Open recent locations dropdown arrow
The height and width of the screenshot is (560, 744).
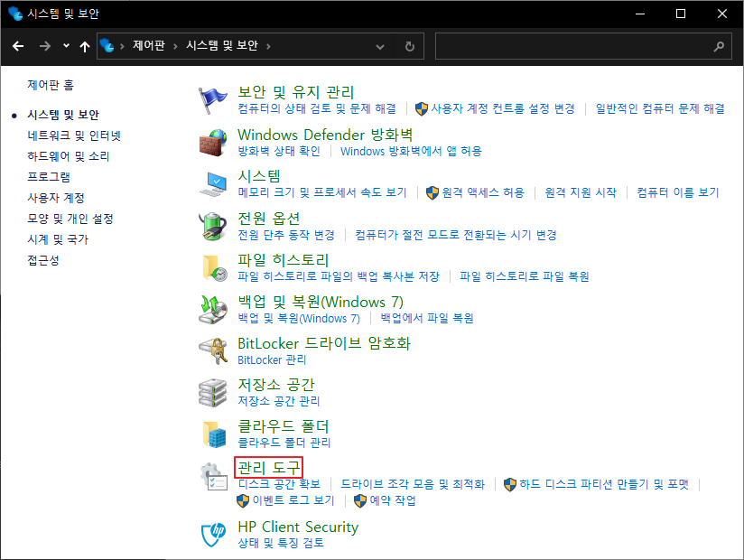(x=66, y=46)
